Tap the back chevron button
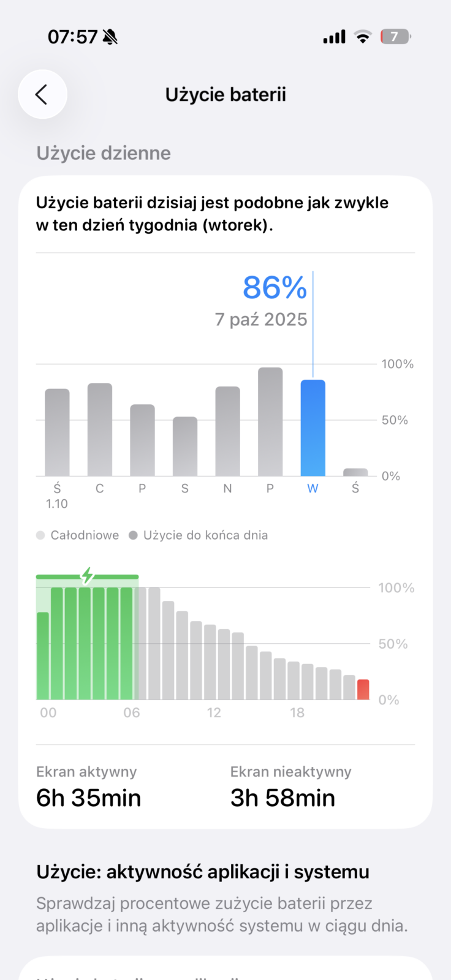 click(42, 94)
